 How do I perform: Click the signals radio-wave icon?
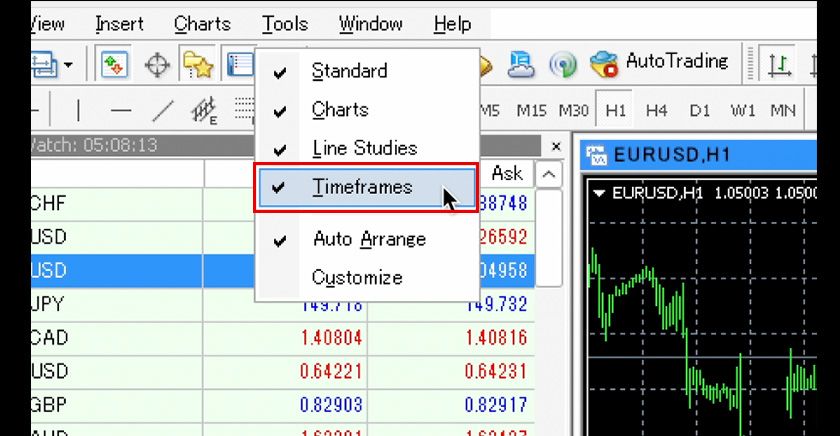click(x=563, y=66)
